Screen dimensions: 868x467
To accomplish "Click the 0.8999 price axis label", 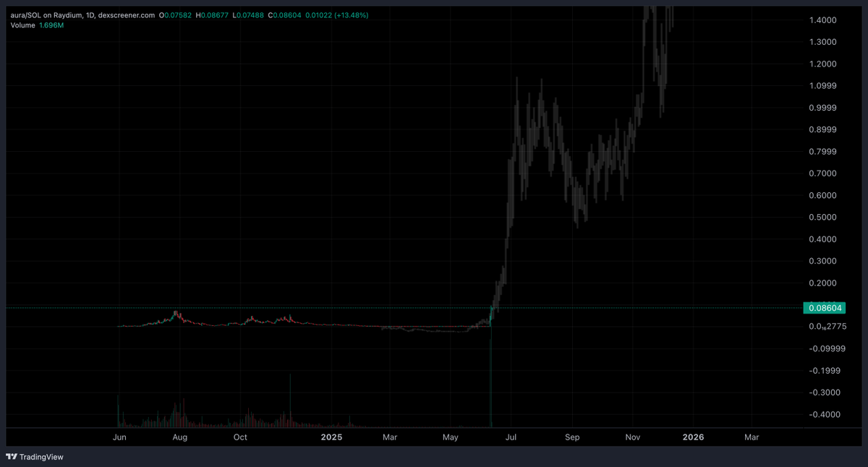I will click(823, 130).
